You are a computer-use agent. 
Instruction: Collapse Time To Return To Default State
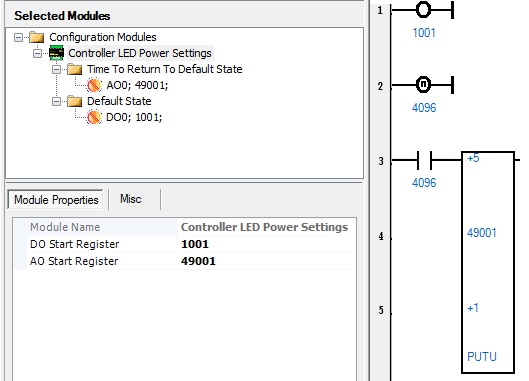(56, 70)
